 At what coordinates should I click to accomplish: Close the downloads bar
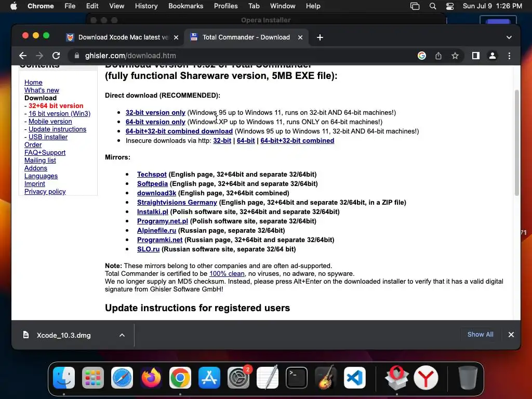[x=511, y=335]
